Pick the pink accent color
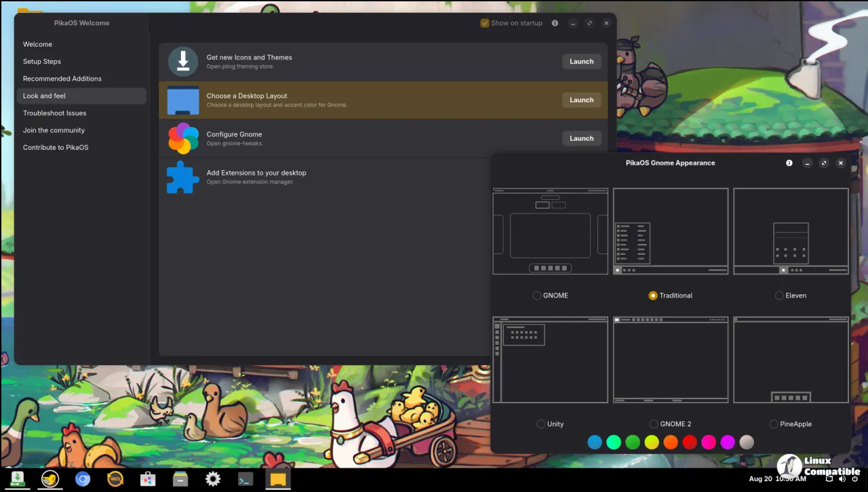This screenshot has width=868, height=492. 709,443
